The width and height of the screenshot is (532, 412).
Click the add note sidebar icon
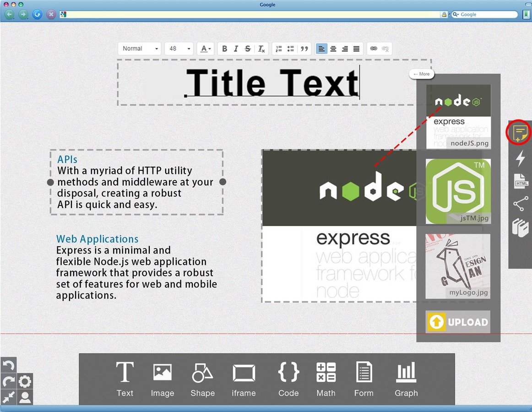click(x=520, y=133)
